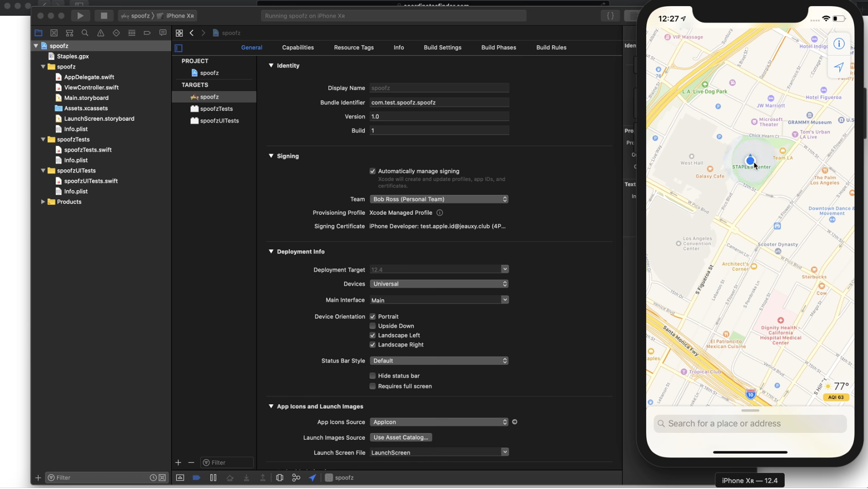Open Staples.gpx file

tap(72, 56)
